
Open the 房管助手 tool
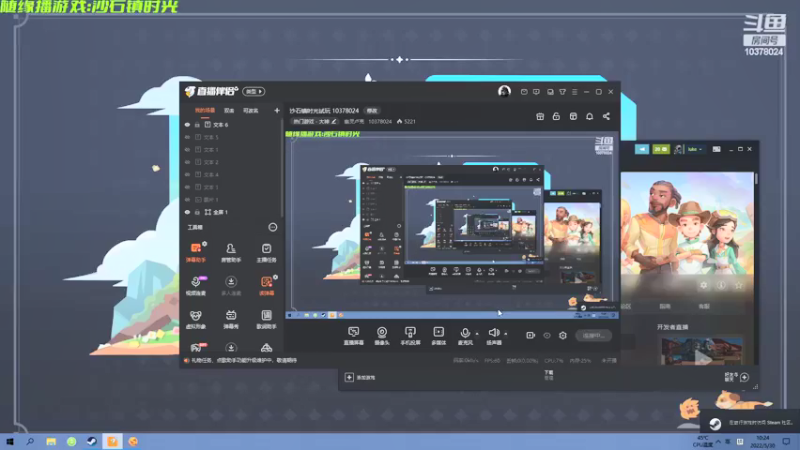point(231,252)
